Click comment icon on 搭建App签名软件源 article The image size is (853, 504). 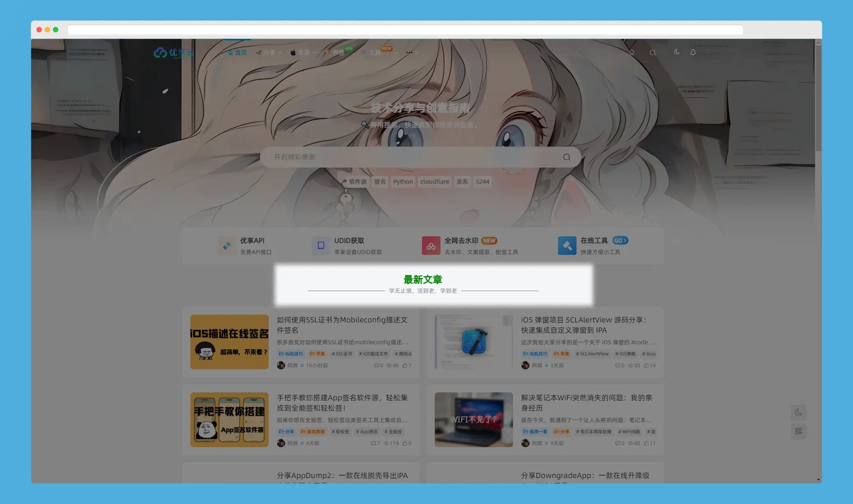[x=373, y=443]
